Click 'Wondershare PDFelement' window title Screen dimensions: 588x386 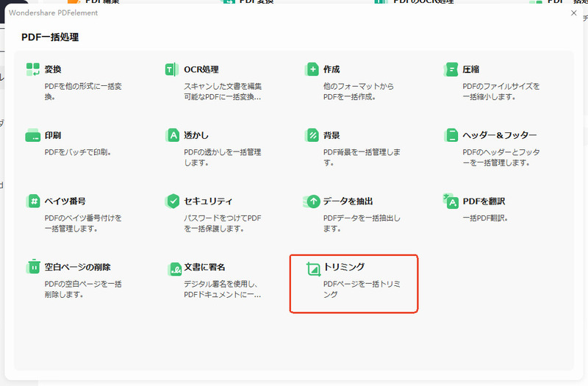(x=53, y=12)
